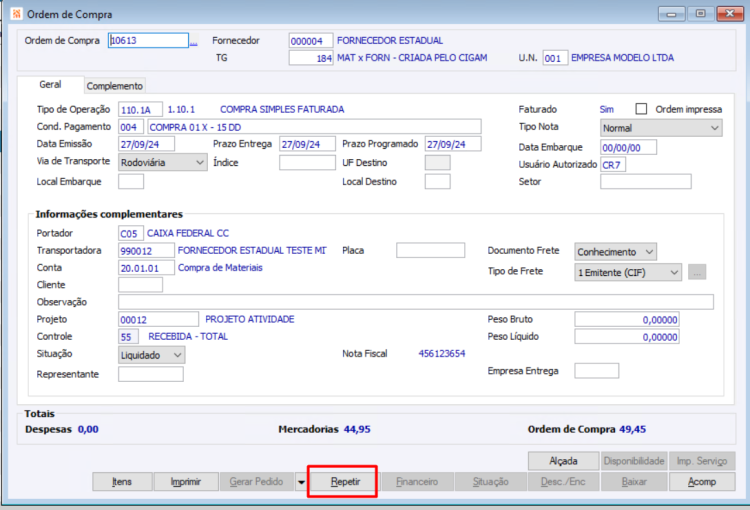
Task: Click the Gerar Pedido button
Action: pos(256,482)
